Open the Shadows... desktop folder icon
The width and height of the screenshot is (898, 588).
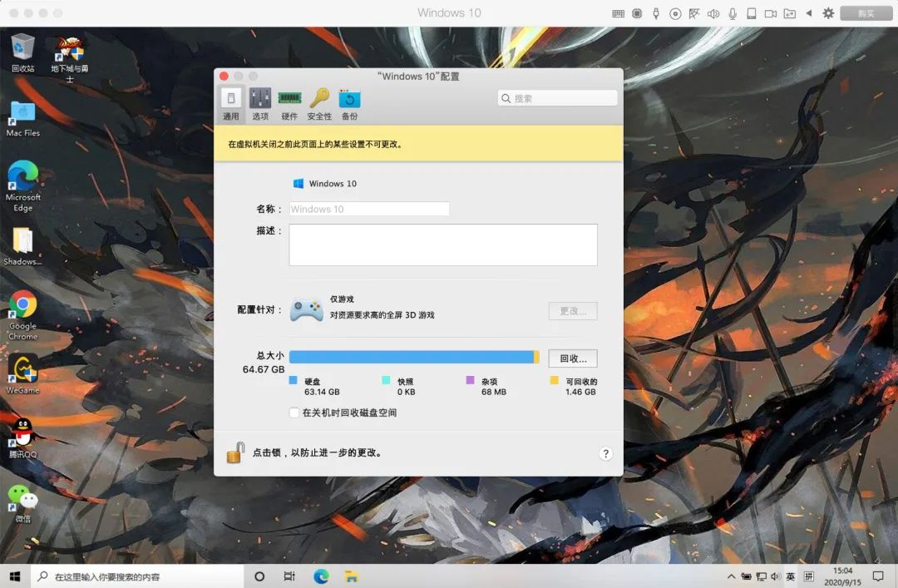coord(23,246)
